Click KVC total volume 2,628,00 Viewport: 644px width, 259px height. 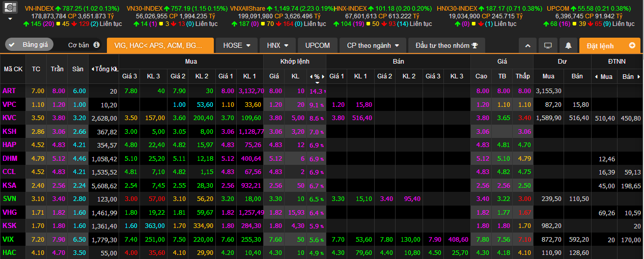point(104,118)
